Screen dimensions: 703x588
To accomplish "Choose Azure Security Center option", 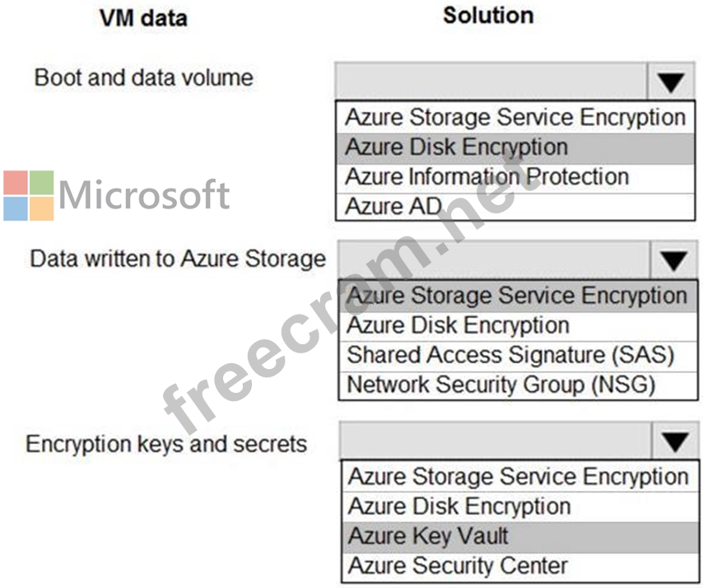I will [519, 567].
